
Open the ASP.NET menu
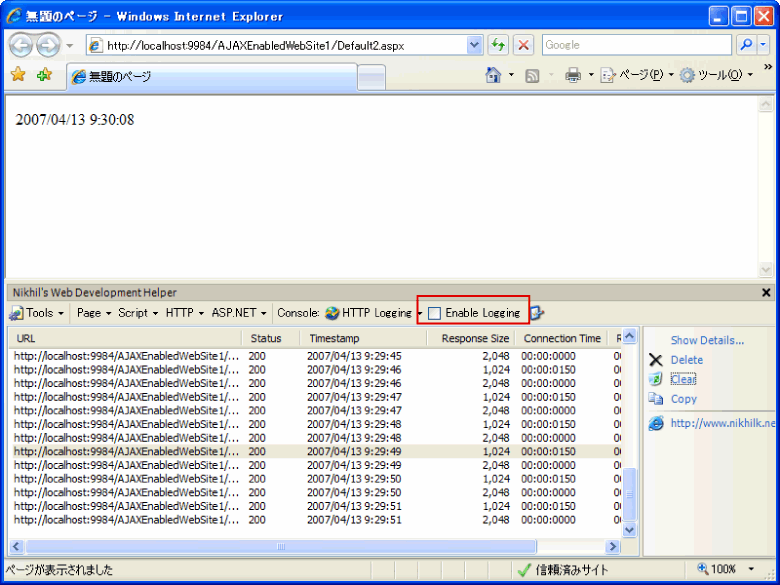coord(239,313)
